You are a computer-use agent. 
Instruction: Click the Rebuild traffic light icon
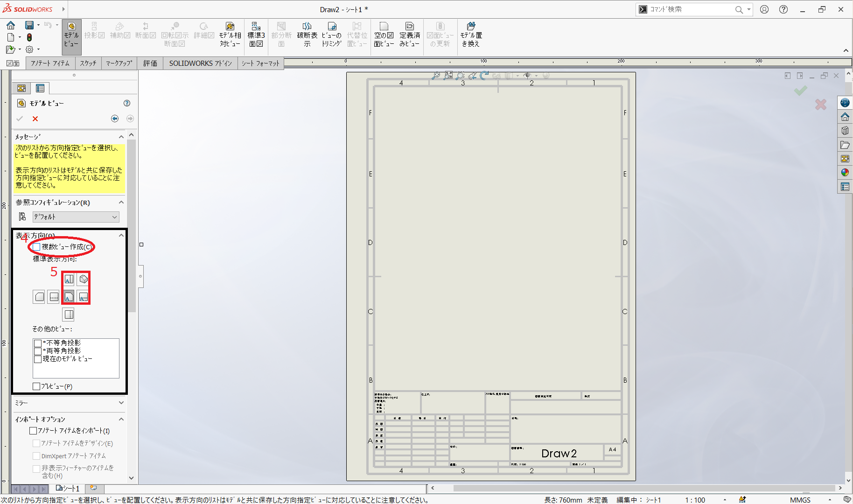(29, 37)
